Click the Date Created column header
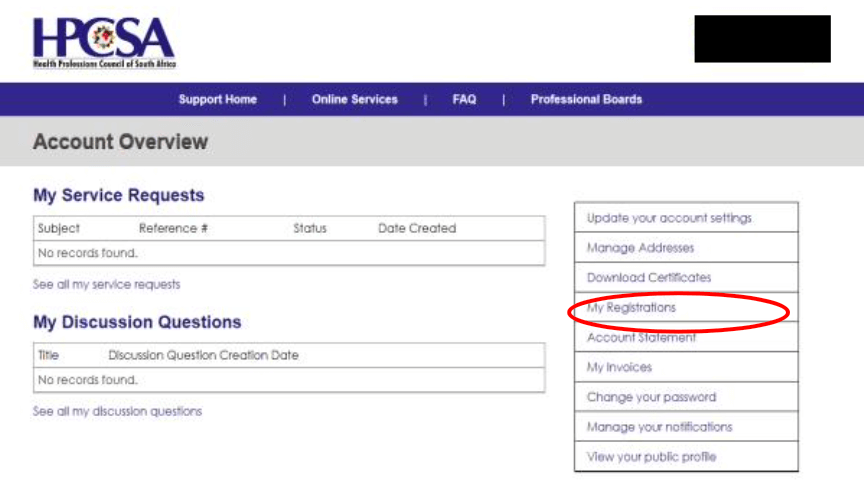 [416, 229]
